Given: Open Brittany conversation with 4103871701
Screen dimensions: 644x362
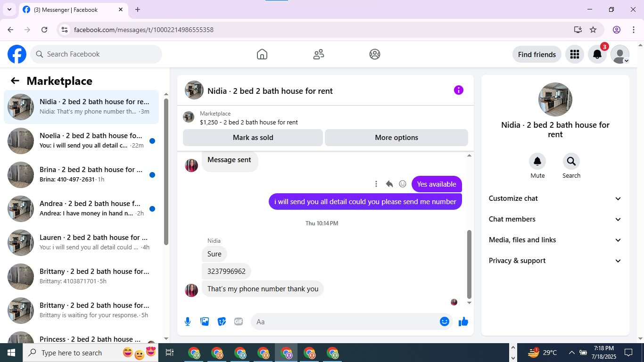Looking at the screenshot, I should tap(81, 277).
